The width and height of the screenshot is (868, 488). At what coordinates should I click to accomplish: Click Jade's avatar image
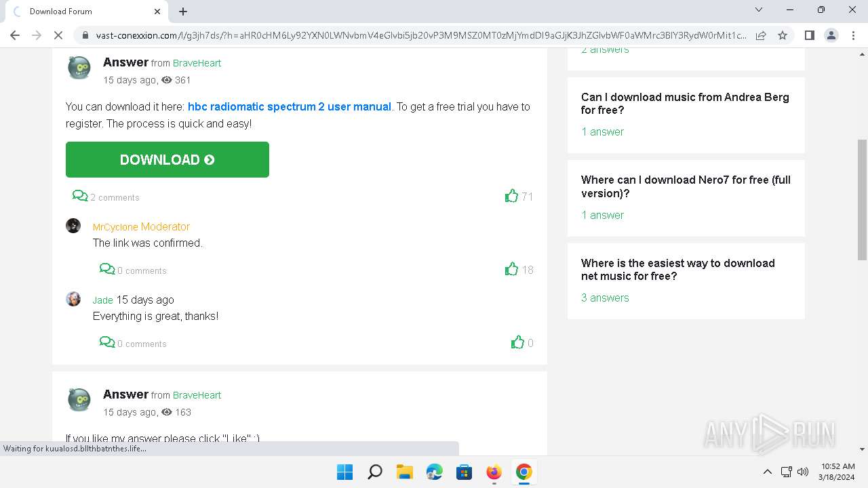pyautogui.click(x=73, y=299)
